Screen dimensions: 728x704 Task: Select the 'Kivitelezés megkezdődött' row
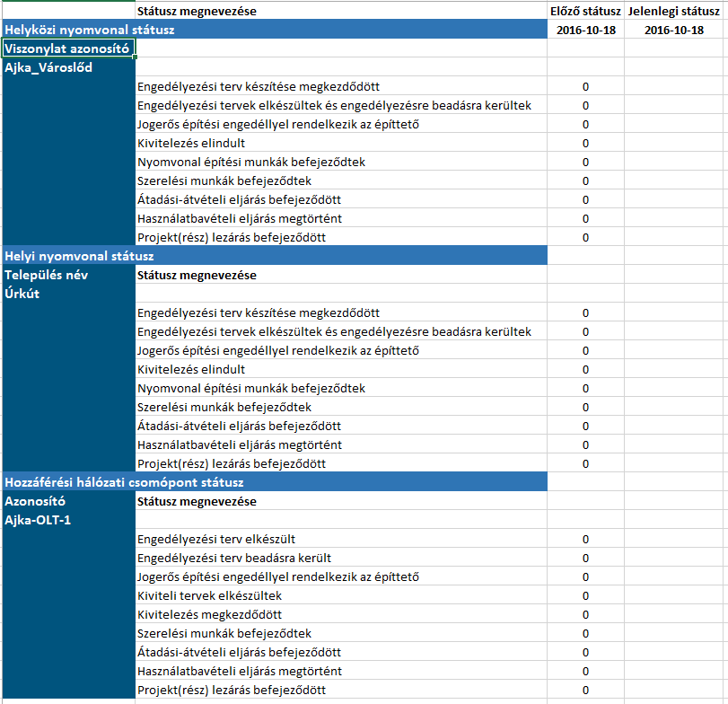tap(341, 614)
